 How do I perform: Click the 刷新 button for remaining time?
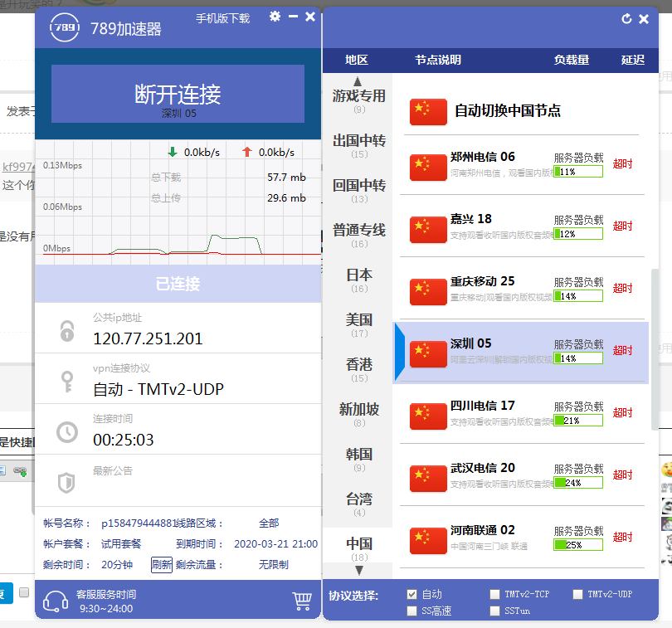point(162,565)
